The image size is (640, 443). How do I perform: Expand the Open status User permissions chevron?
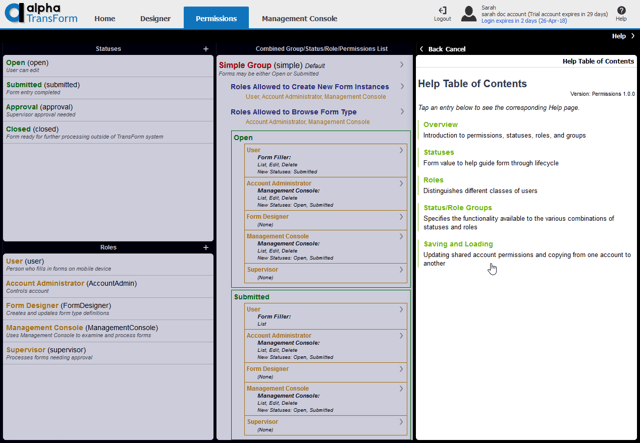click(402, 151)
